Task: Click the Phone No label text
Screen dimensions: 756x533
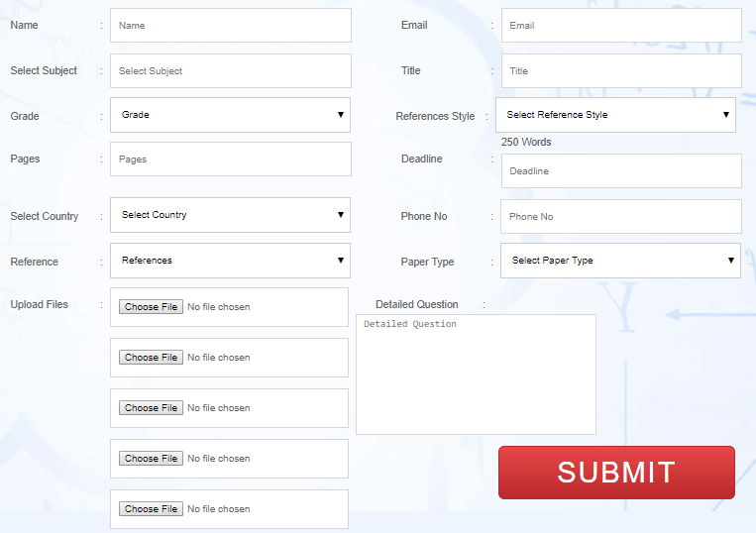Action: 424,216
